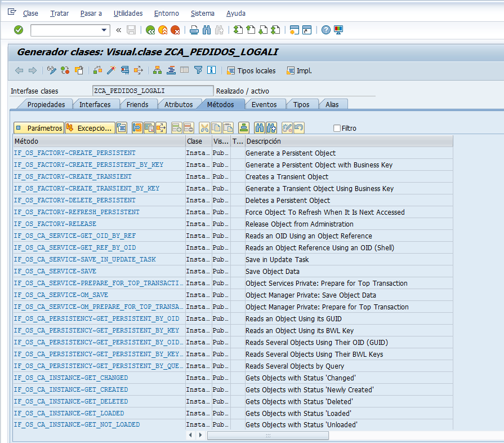Click the Tipos locales button
The image size is (504, 443).
click(251, 71)
